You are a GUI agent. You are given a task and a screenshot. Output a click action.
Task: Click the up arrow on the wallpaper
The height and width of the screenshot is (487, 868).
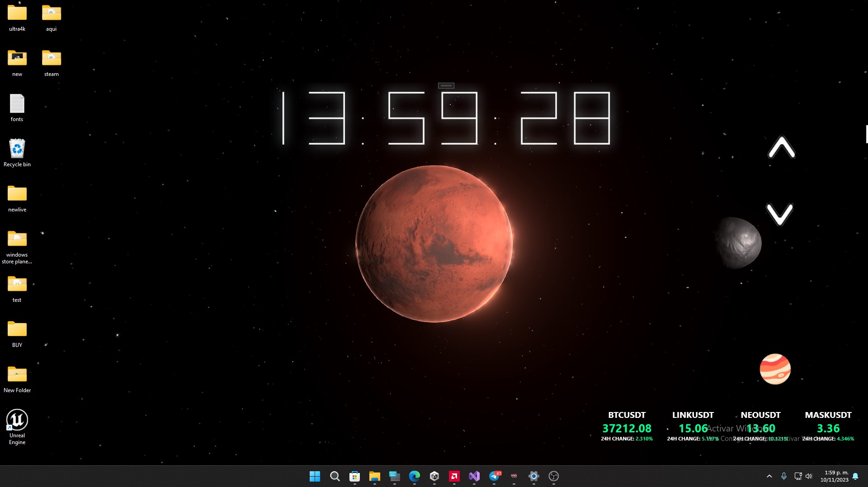(782, 147)
